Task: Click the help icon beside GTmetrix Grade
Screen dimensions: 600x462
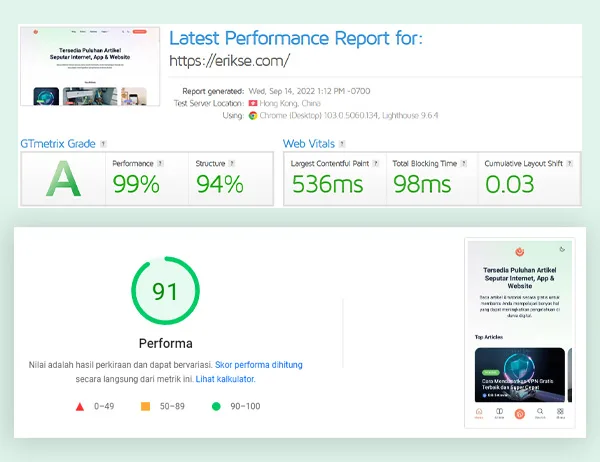Action: click(104, 145)
